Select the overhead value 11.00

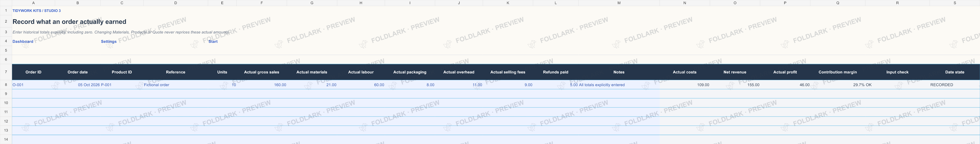coord(459,85)
